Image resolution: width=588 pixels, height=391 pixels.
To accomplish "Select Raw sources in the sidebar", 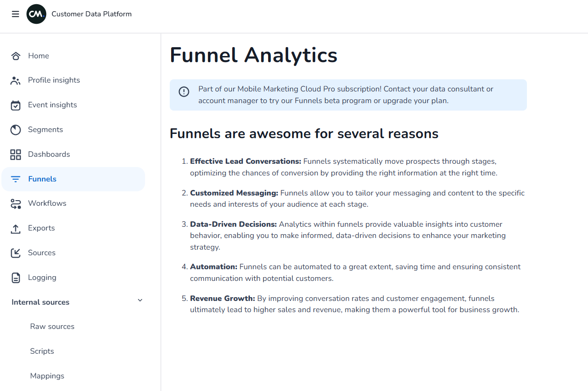I will [x=52, y=327].
